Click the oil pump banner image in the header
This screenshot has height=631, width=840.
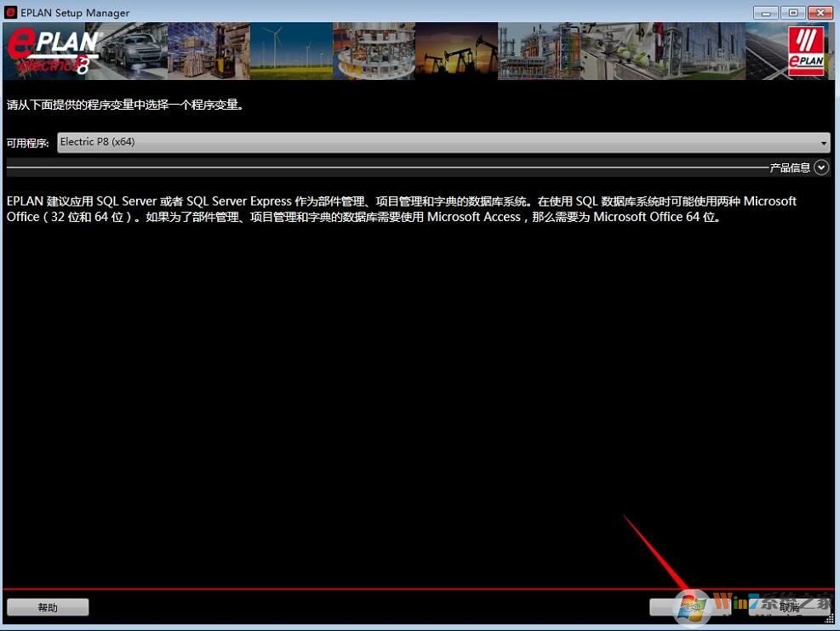455,51
